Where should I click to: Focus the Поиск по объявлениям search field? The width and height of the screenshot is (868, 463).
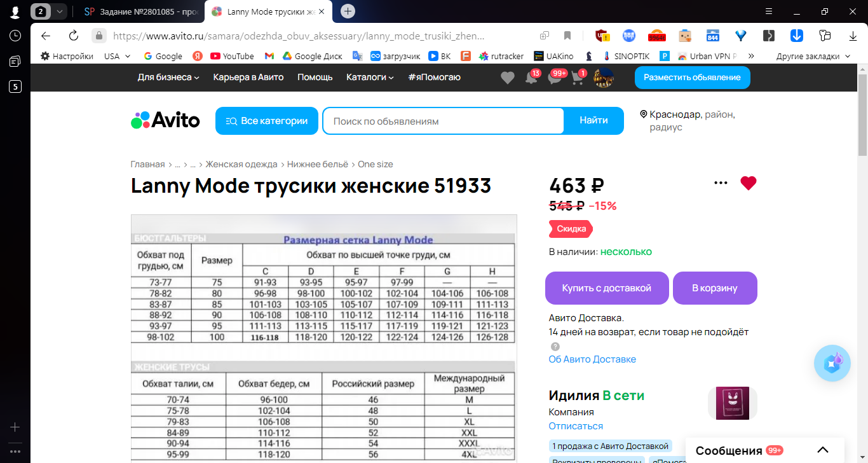[443, 121]
